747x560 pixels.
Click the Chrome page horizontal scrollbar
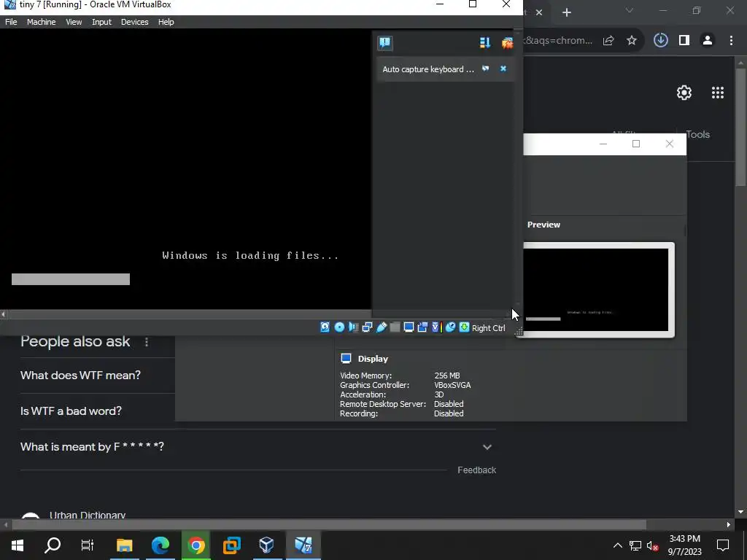(x=329, y=524)
